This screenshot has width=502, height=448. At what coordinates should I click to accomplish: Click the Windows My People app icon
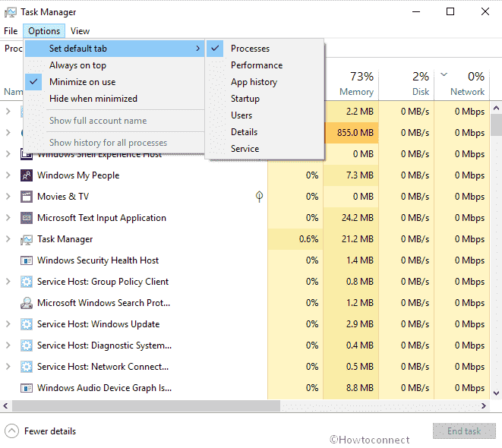tap(27, 175)
